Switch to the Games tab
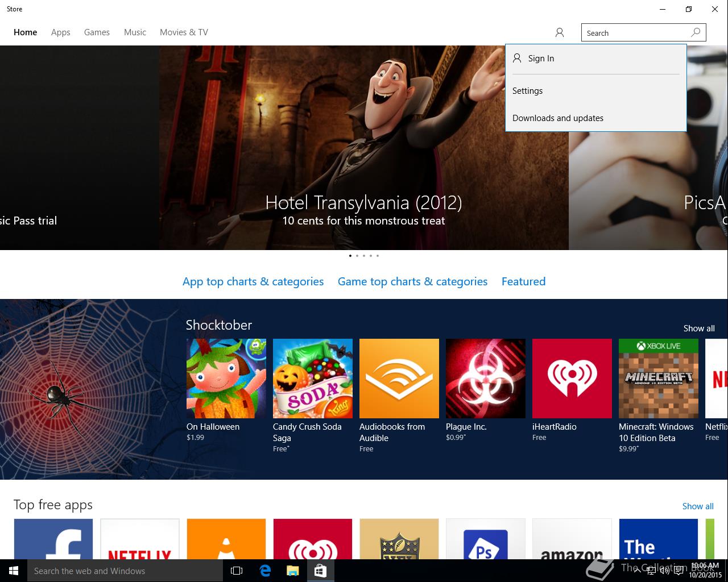 click(x=97, y=32)
